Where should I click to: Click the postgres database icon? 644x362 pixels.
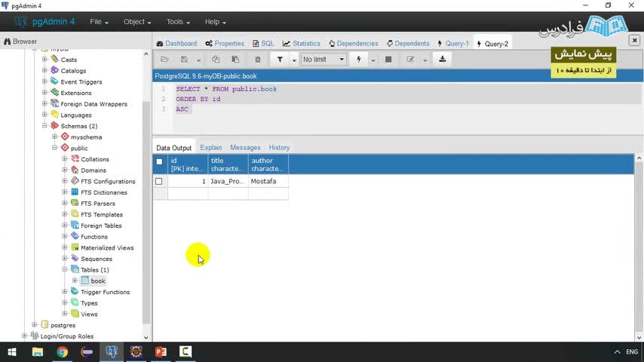coord(44,324)
